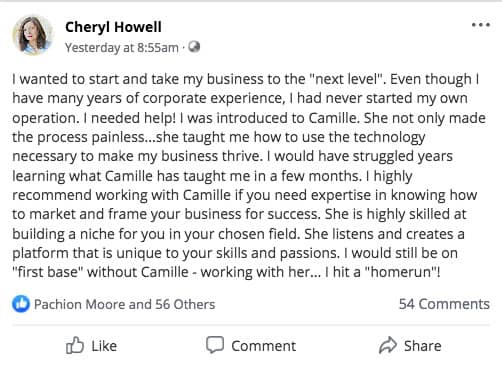Click the Comment button label
Screen dimensions: 502x365
click(x=264, y=346)
